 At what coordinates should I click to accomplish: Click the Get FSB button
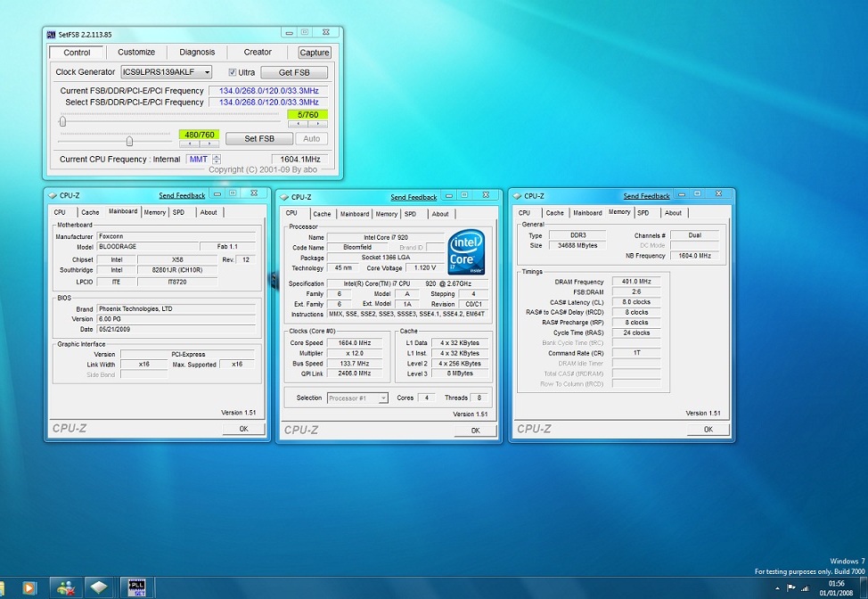[294, 72]
